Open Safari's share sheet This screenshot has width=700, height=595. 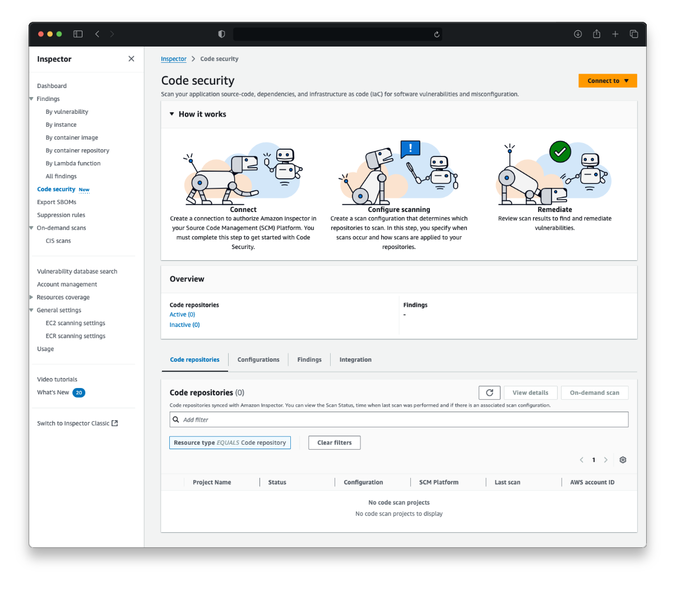point(596,34)
